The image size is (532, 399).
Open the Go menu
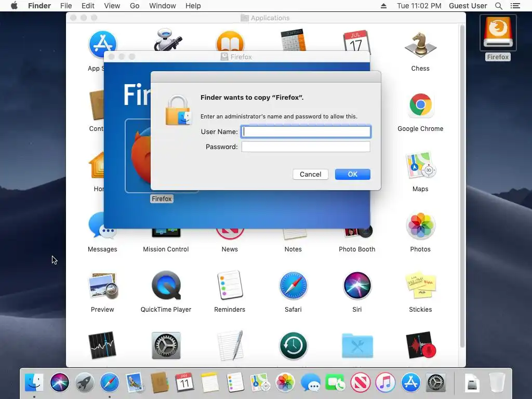(x=135, y=6)
